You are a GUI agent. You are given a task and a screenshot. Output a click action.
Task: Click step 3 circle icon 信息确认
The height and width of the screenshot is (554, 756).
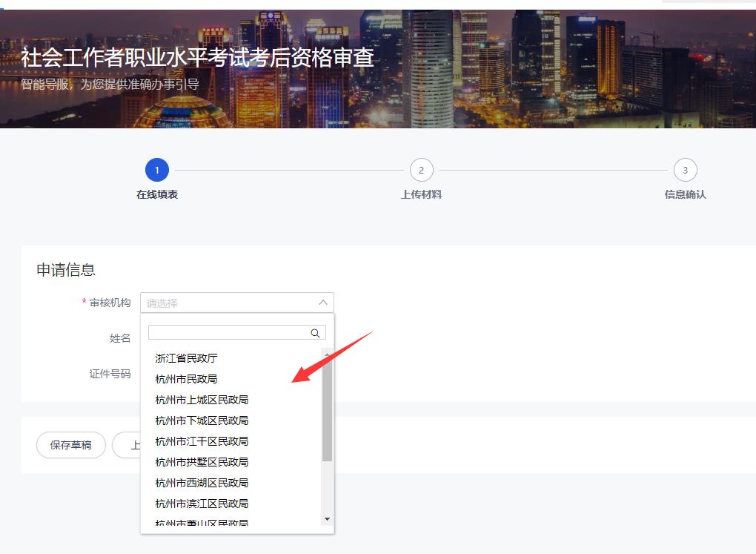tap(685, 168)
